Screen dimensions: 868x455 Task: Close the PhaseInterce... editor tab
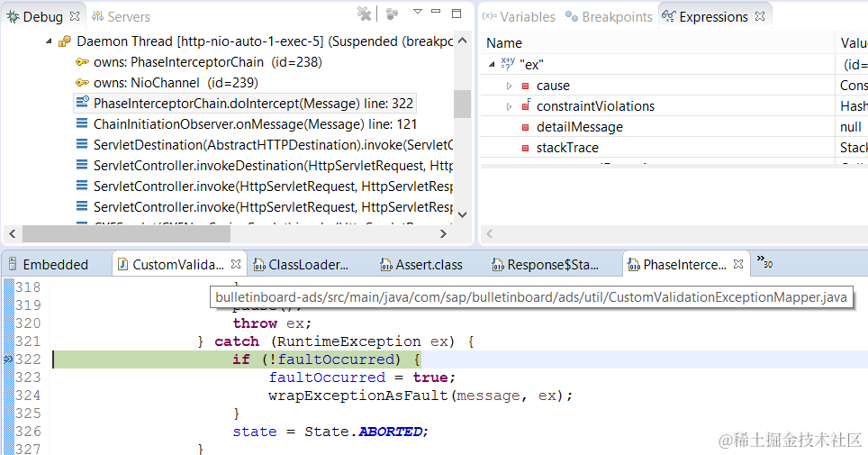point(738,264)
